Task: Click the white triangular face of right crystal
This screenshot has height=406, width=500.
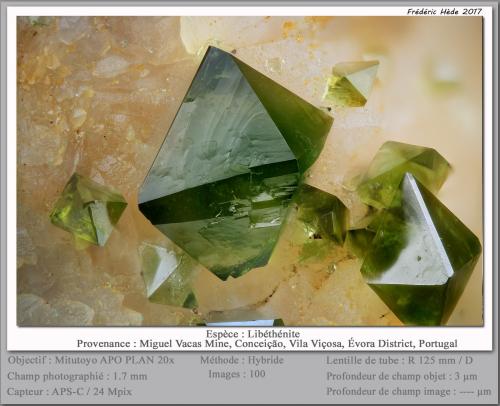Action: [x=418, y=240]
